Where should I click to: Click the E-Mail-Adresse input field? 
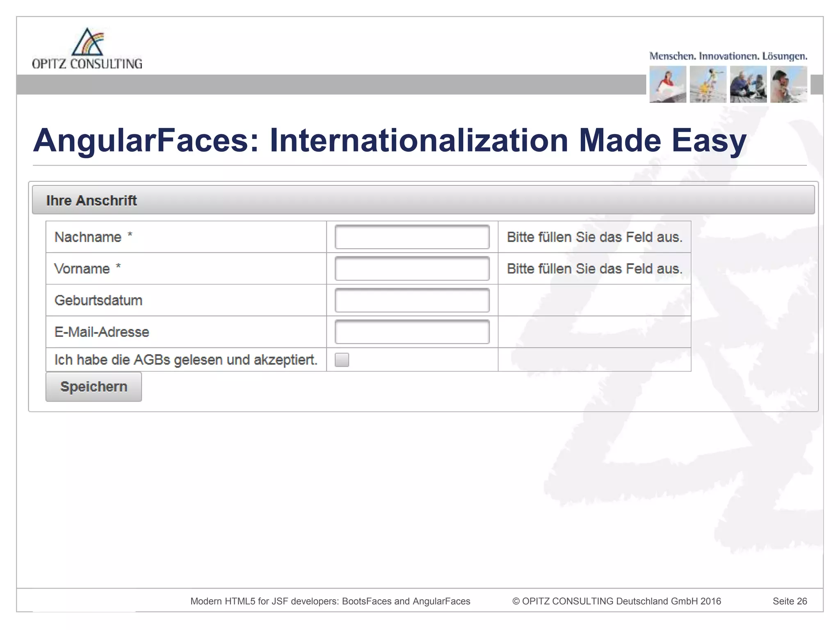412,331
